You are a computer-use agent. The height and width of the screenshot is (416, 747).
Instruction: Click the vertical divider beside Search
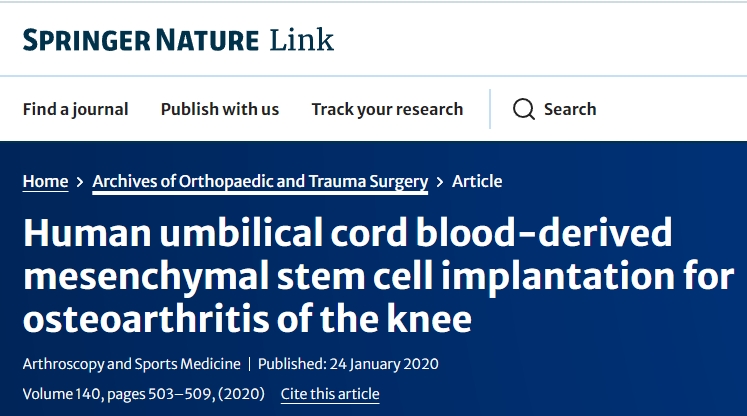(x=490, y=109)
